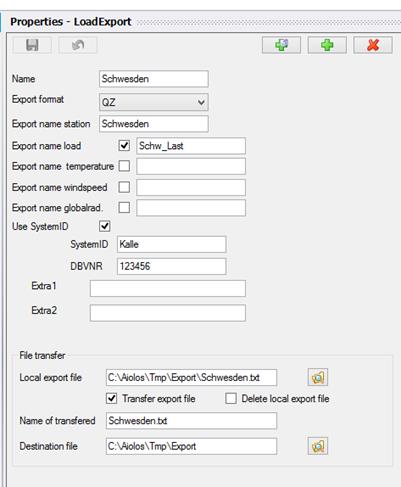Click the Name field containing Schwesden
The height and width of the screenshot is (487, 401).
point(154,79)
